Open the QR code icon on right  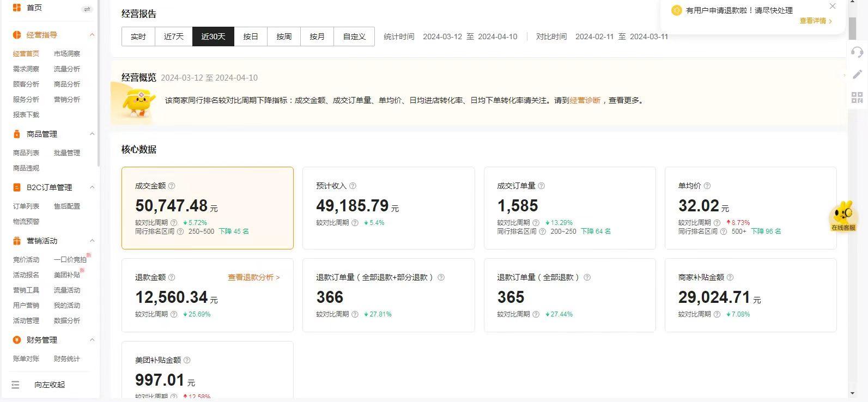point(857,98)
